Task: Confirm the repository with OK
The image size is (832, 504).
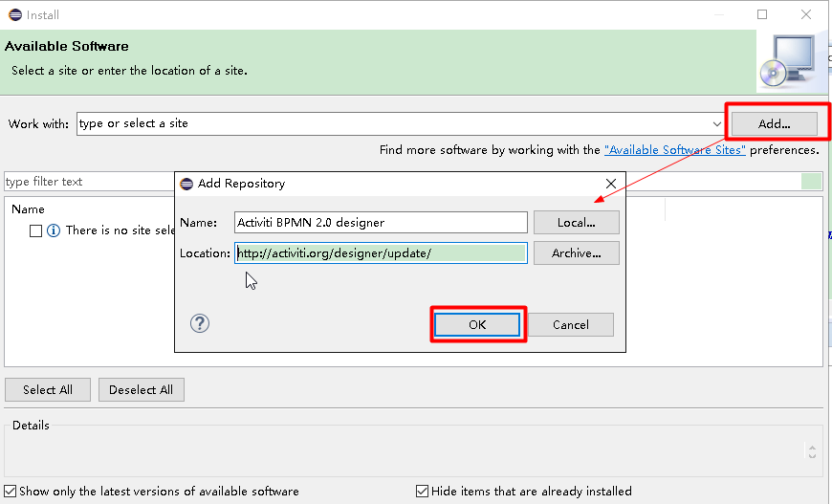Action: (477, 324)
